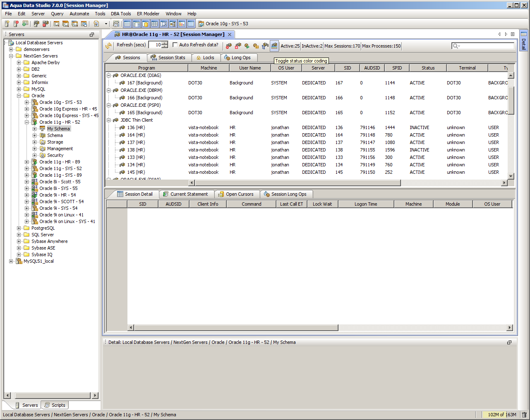
Task: Sort sessions by the Program column header
Action: point(147,68)
